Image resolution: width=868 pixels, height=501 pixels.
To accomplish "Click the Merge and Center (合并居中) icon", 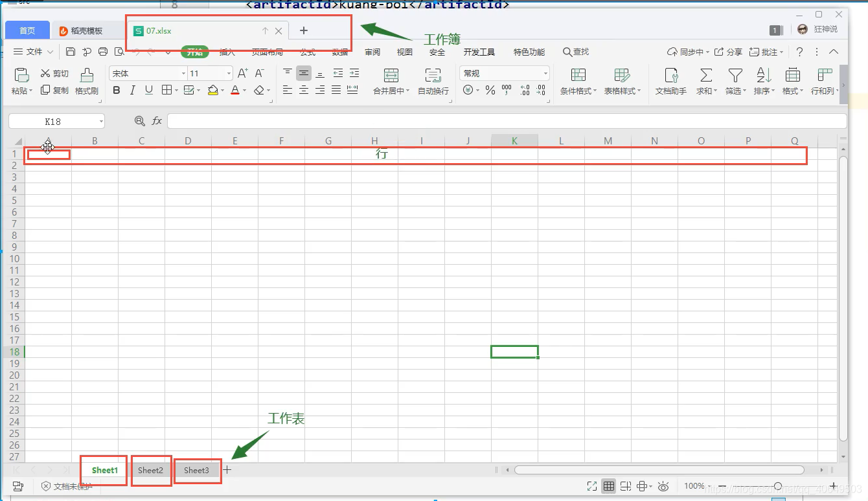I will click(x=391, y=74).
